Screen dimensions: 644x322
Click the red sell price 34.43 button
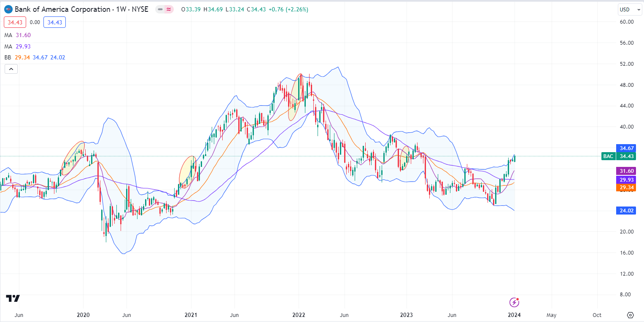coord(15,22)
